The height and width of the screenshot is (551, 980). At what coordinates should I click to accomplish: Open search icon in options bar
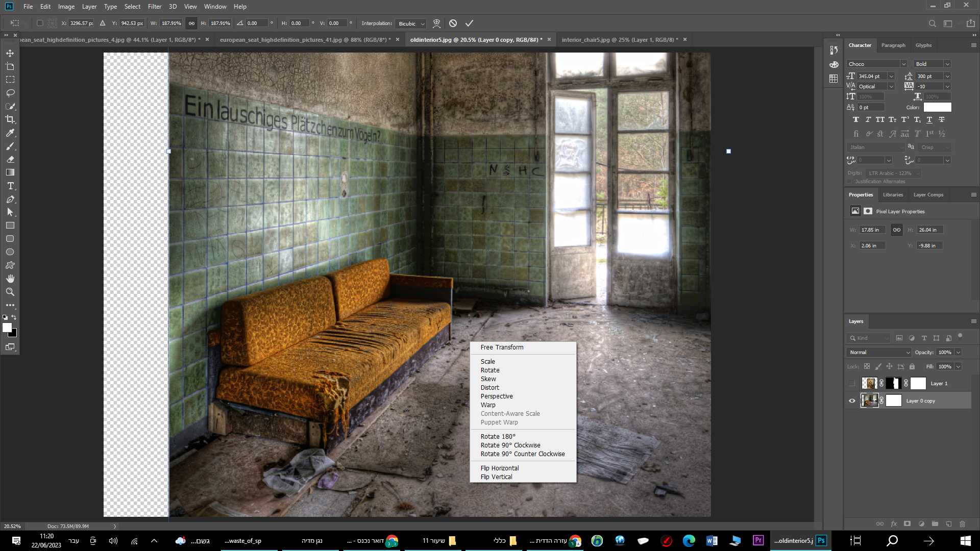932,23
